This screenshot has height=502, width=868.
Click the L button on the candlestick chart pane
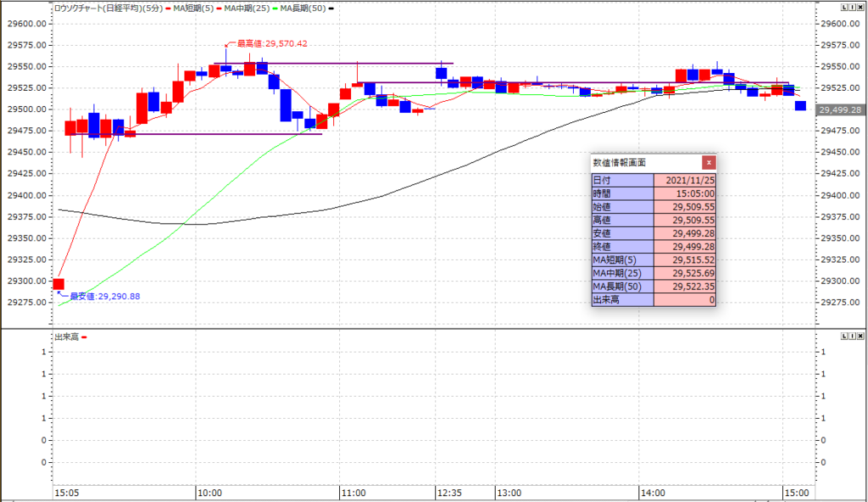[x=844, y=7]
